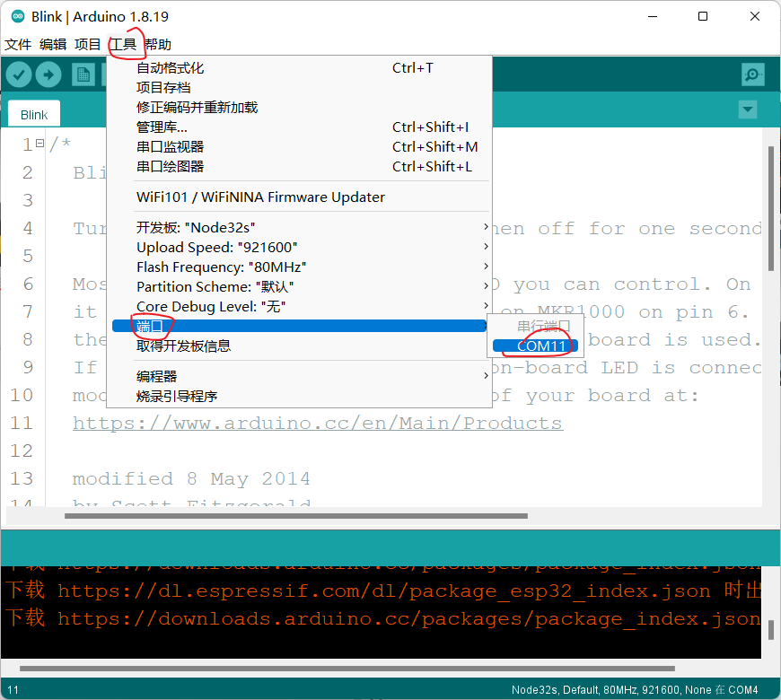The image size is (781, 700).
Task: Click the Upload (arrow) button
Action: [x=48, y=74]
